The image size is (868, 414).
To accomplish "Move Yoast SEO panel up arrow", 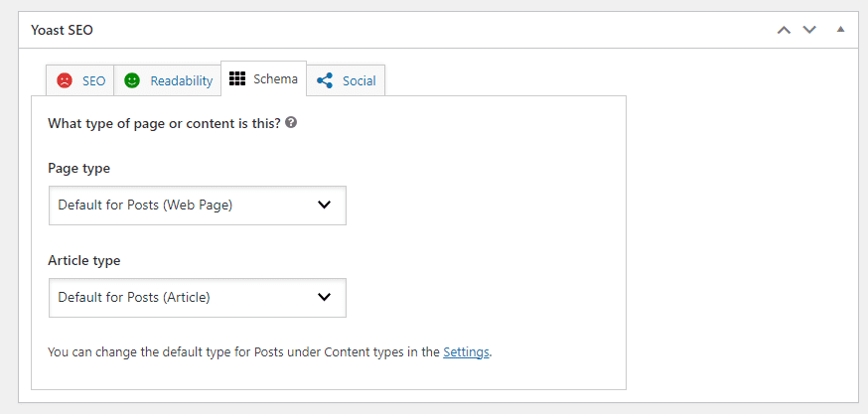I will click(784, 30).
